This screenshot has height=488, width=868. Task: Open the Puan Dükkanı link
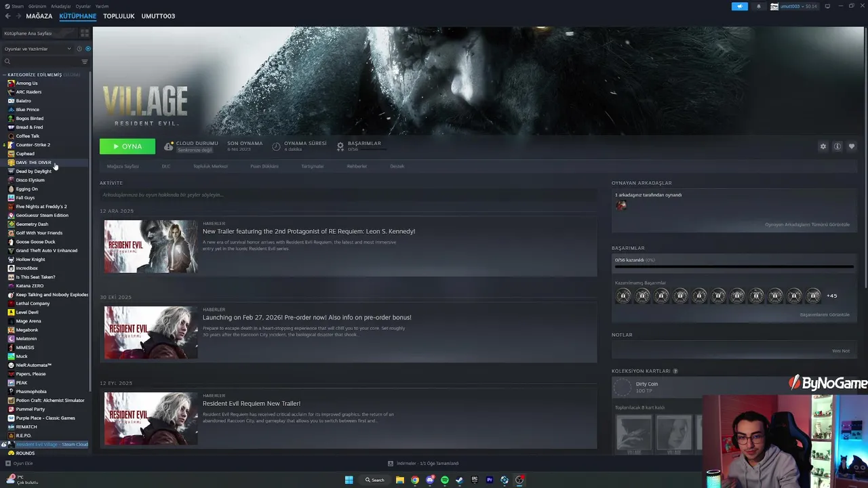[x=264, y=166]
